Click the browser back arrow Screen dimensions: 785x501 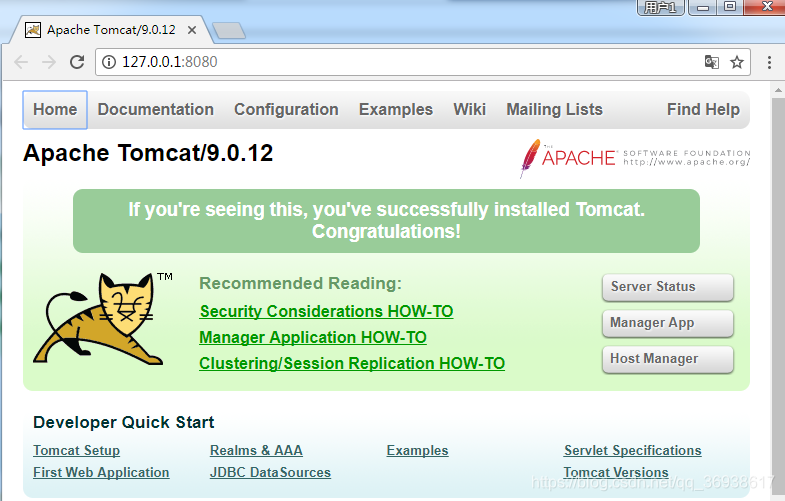point(21,62)
